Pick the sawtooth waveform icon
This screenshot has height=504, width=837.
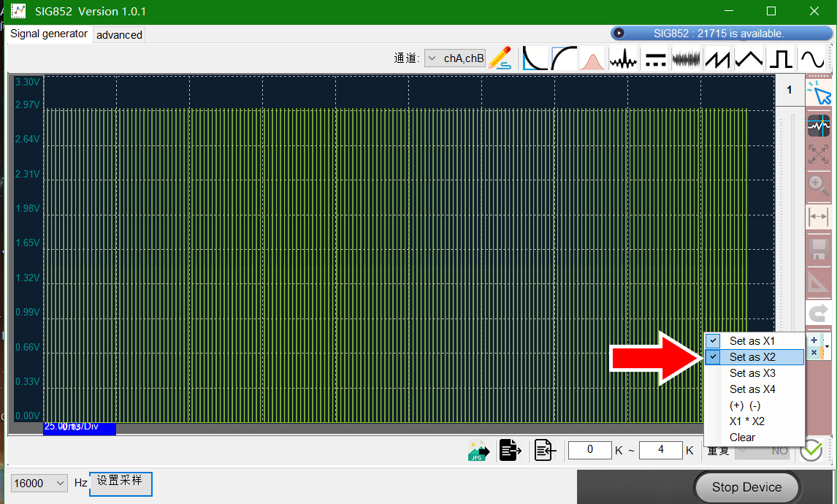pos(717,58)
